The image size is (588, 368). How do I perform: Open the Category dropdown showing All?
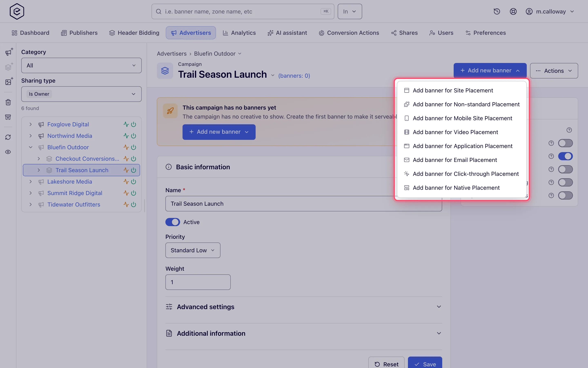(x=81, y=65)
